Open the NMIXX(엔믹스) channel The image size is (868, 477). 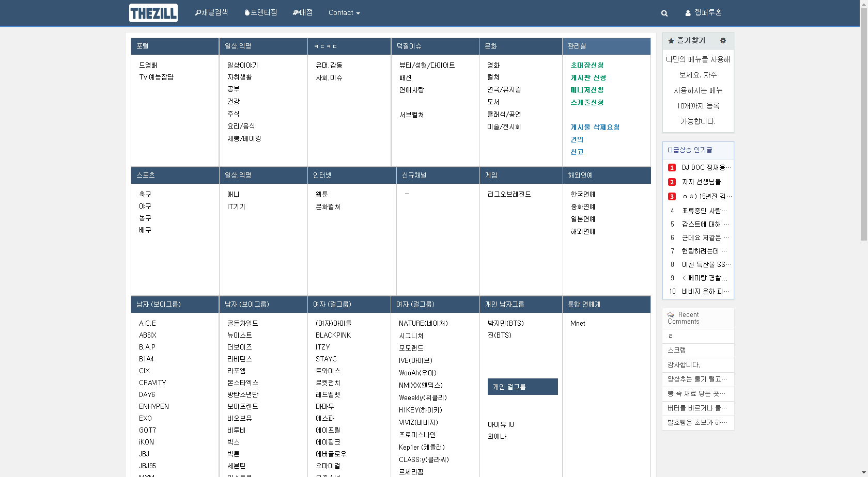(x=421, y=385)
